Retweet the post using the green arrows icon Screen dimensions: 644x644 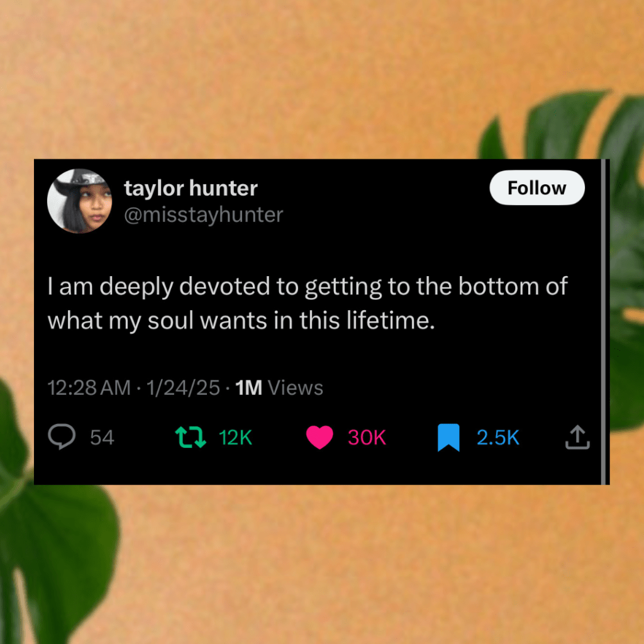coord(191,437)
